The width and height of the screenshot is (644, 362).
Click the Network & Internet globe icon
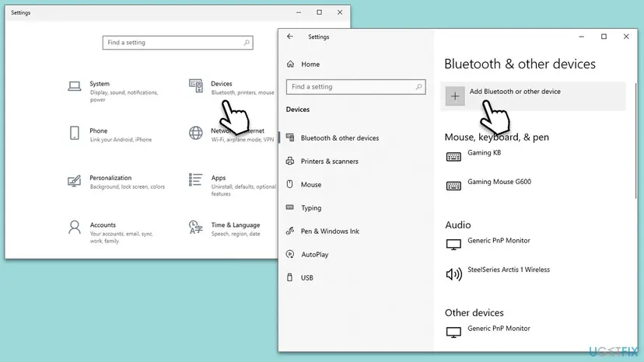click(x=195, y=133)
